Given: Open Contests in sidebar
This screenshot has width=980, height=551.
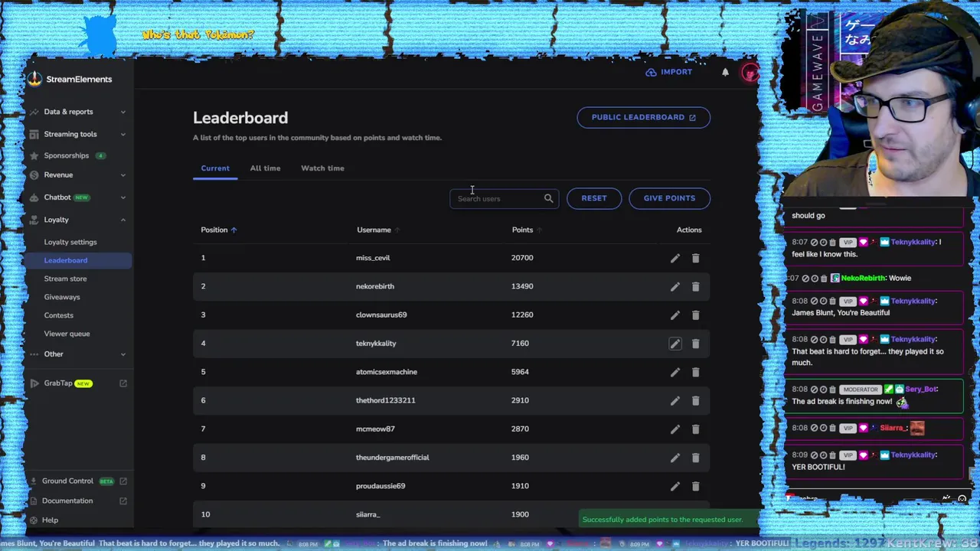Looking at the screenshot, I should tap(59, 315).
